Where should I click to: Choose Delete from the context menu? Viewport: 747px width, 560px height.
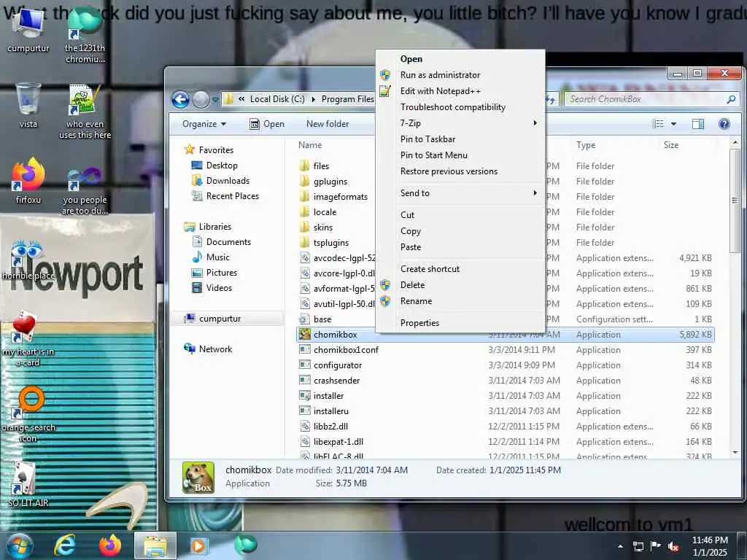coord(460,285)
